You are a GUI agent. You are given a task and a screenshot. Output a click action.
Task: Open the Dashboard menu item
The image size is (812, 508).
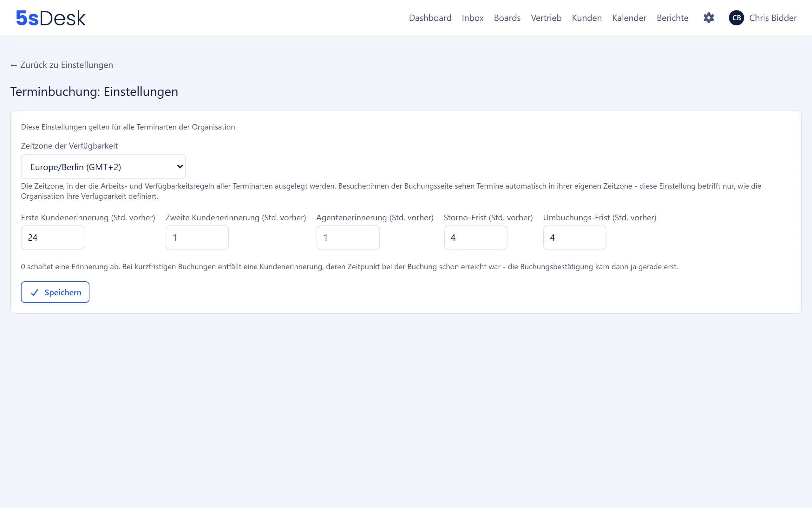coord(430,18)
